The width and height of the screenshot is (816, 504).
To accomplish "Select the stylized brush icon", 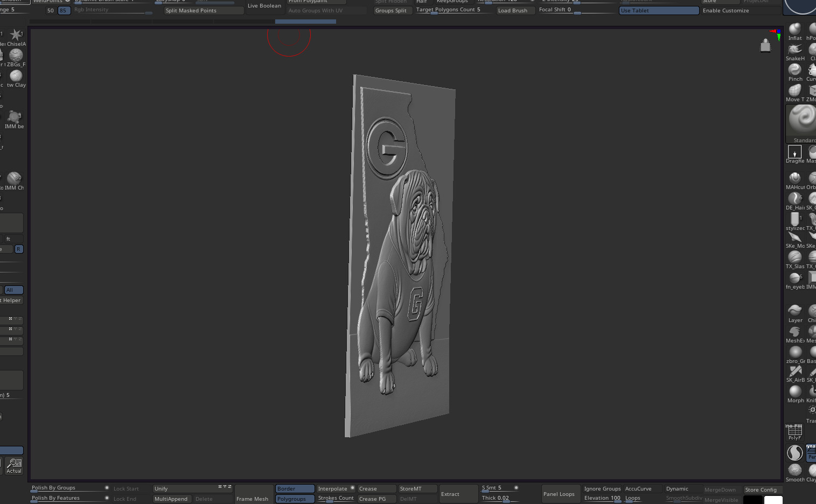I will coord(795,221).
